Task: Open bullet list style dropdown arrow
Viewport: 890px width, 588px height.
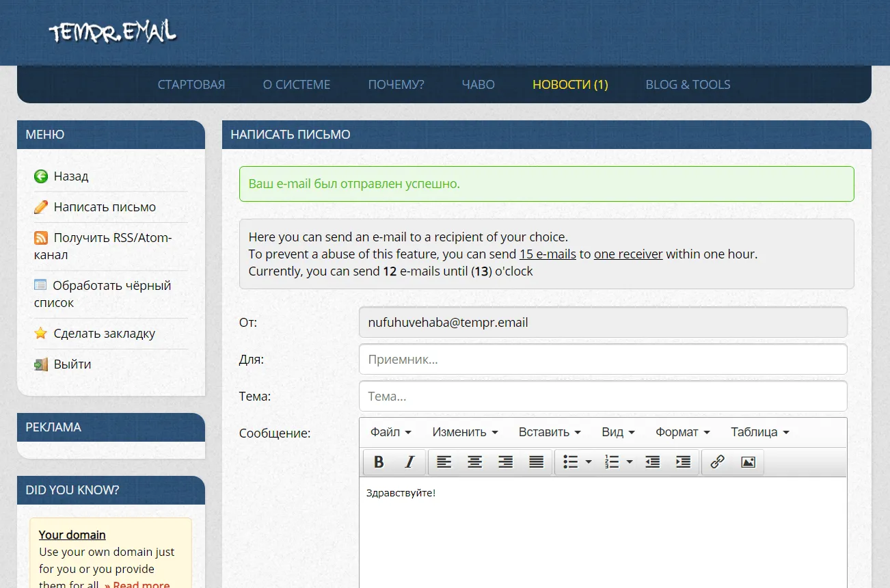Action: tap(589, 462)
